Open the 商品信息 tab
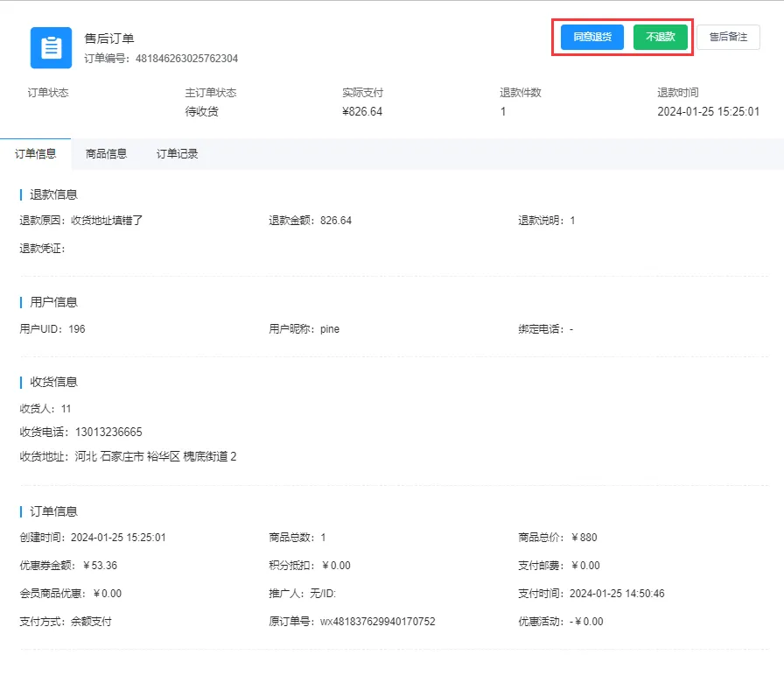This screenshot has width=784, height=676. [106, 154]
